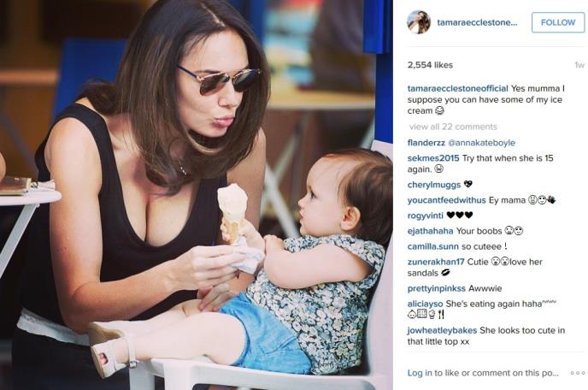Open cherylmuggs profile link
Viewport: 588px width, 390px height.
pos(434,185)
